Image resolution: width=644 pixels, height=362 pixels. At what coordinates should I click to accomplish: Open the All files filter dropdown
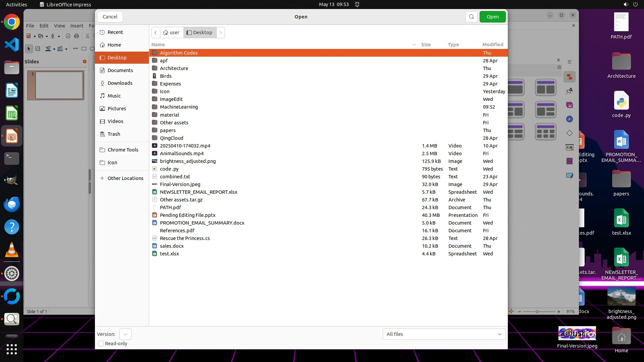444,334
